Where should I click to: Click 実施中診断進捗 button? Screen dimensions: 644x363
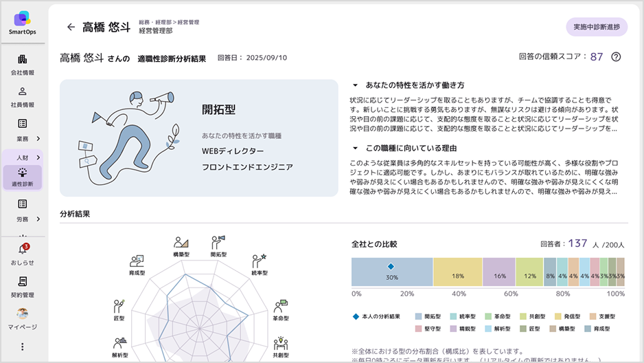tap(597, 27)
